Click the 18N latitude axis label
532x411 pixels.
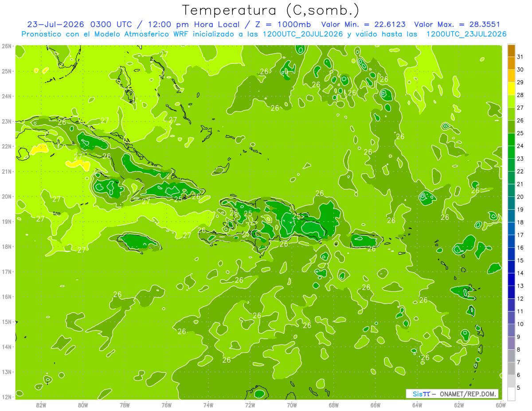click(x=6, y=247)
